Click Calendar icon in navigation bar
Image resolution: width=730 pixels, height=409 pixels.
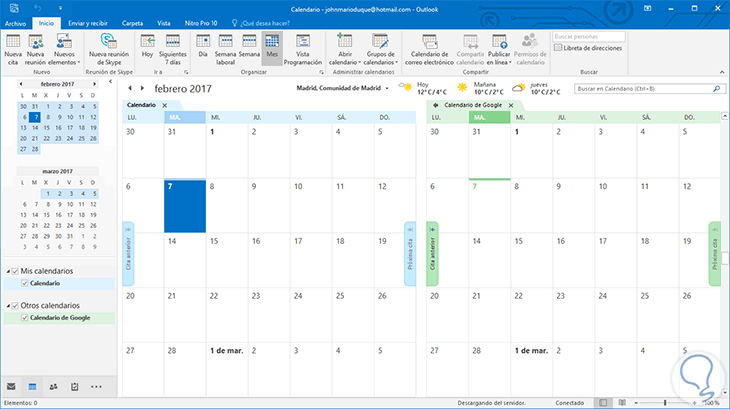(x=32, y=387)
